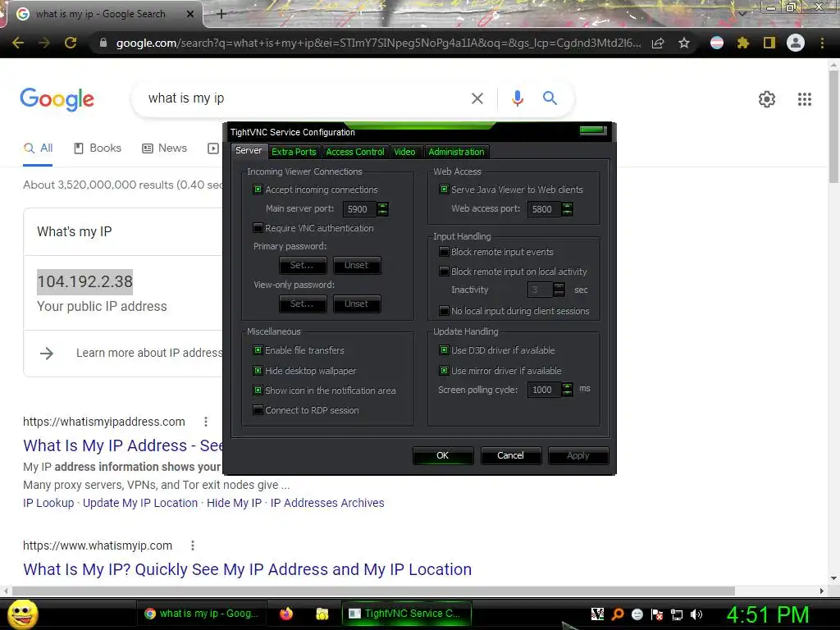
Task: Click the smiley face Start button
Action: tap(22, 614)
